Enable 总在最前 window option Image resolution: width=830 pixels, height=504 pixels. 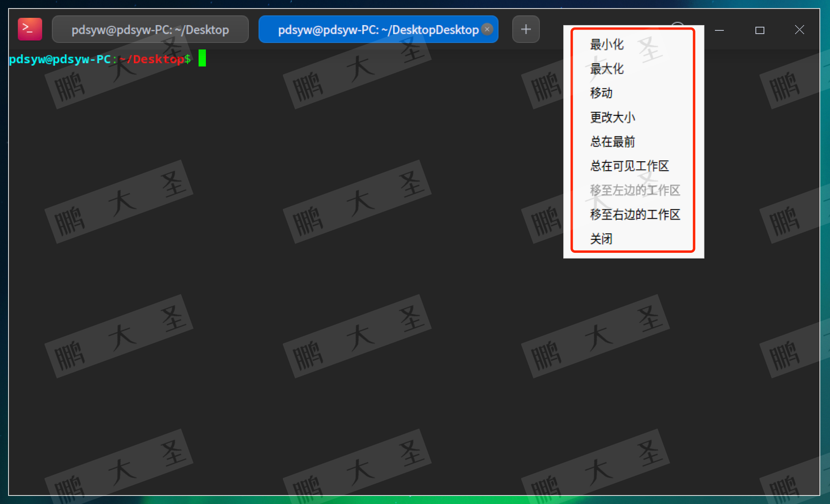(x=612, y=142)
